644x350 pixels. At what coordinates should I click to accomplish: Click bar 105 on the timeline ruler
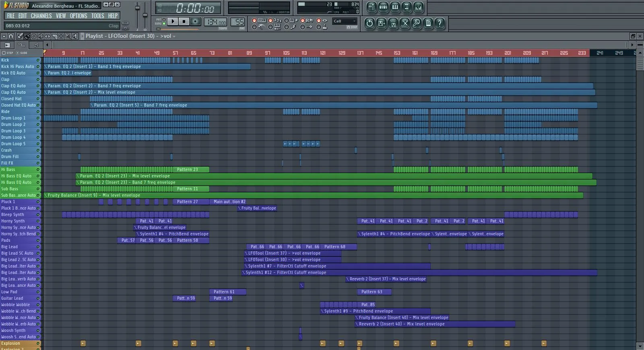coord(286,53)
